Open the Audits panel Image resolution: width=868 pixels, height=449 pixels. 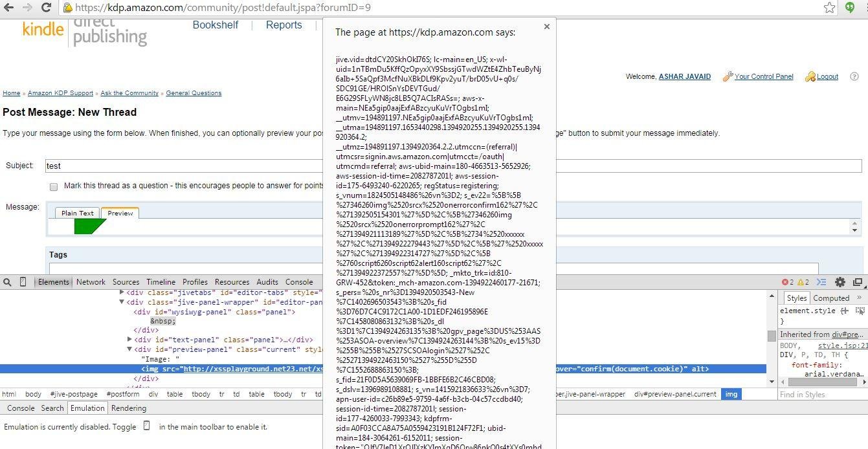(x=267, y=282)
